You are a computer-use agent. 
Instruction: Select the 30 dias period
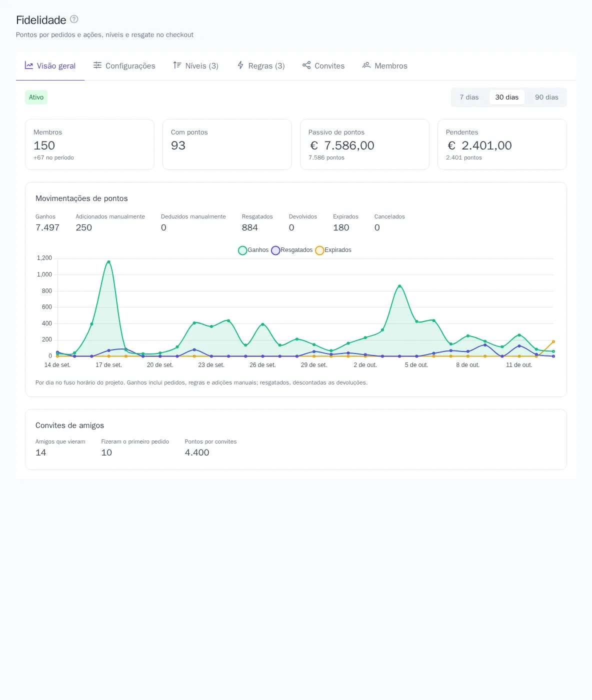coord(507,97)
